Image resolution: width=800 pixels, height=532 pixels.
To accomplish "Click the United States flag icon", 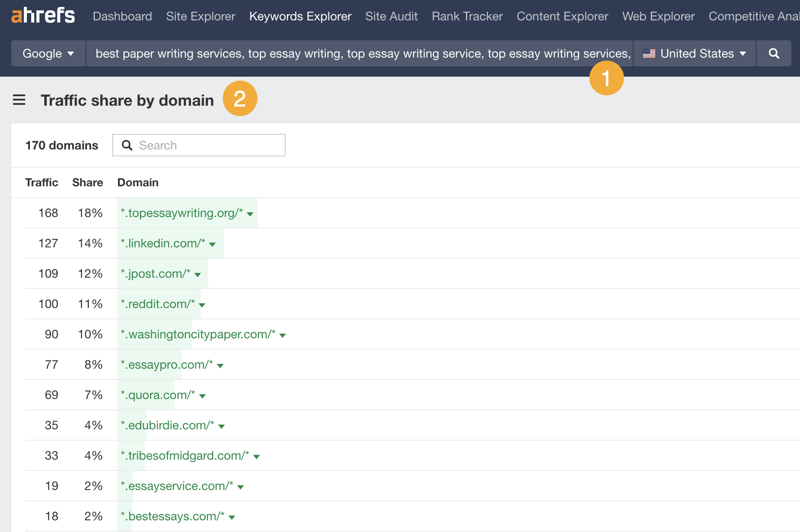I will point(649,53).
